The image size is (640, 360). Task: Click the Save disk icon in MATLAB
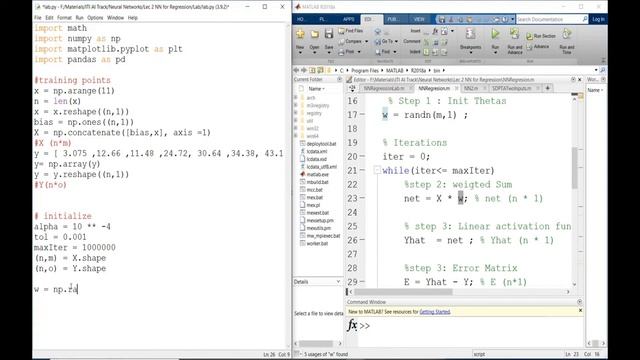pyautogui.click(x=329, y=34)
